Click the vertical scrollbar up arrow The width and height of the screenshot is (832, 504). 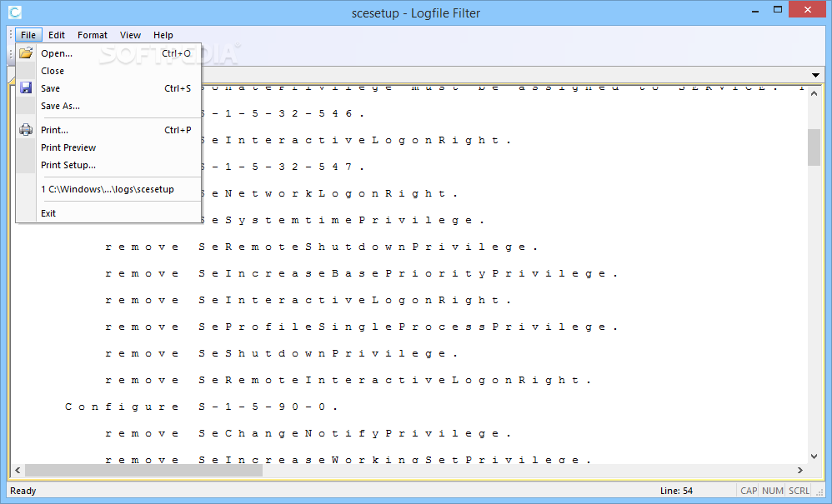pyautogui.click(x=814, y=93)
